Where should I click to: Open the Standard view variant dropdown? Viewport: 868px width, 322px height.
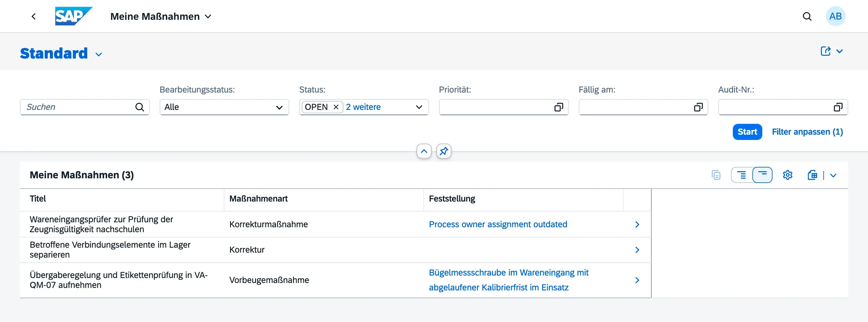[98, 54]
